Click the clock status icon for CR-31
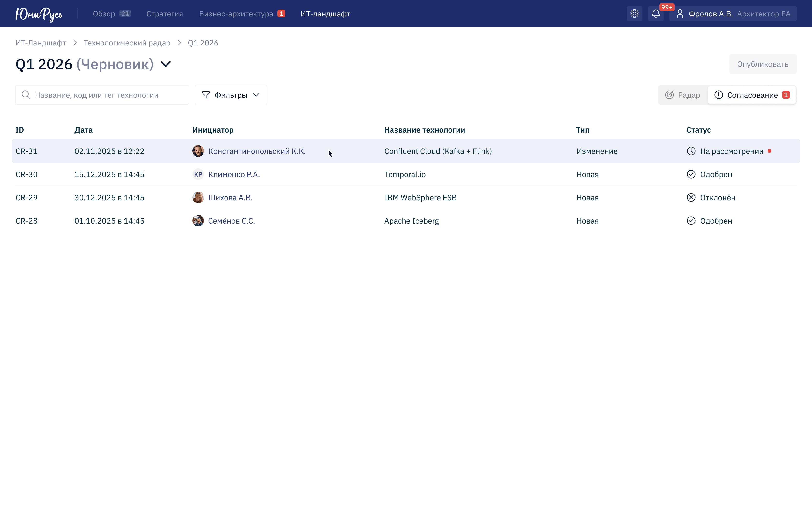The width and height of the screenshot is (812, 508). [x=691, y=151]
